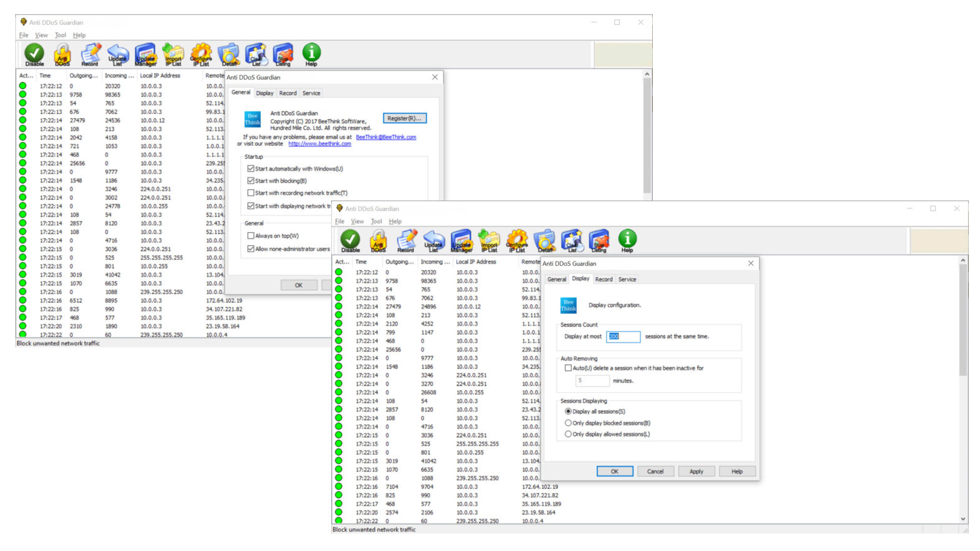
Task: Switch to Service tab in the Display dialog
Action: pos(627,280)
